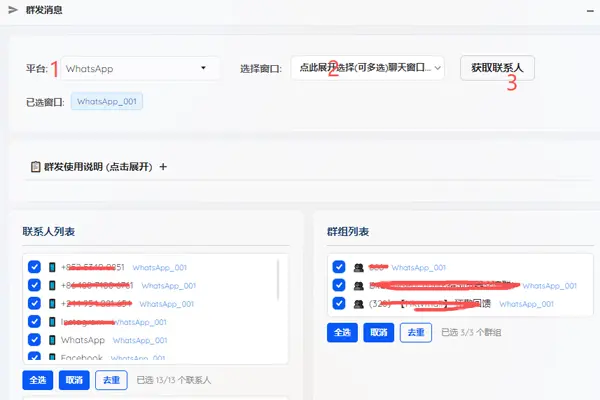Click the phone icon on the first contact row
Screen dimensions: 600x400
pos(52,267)
